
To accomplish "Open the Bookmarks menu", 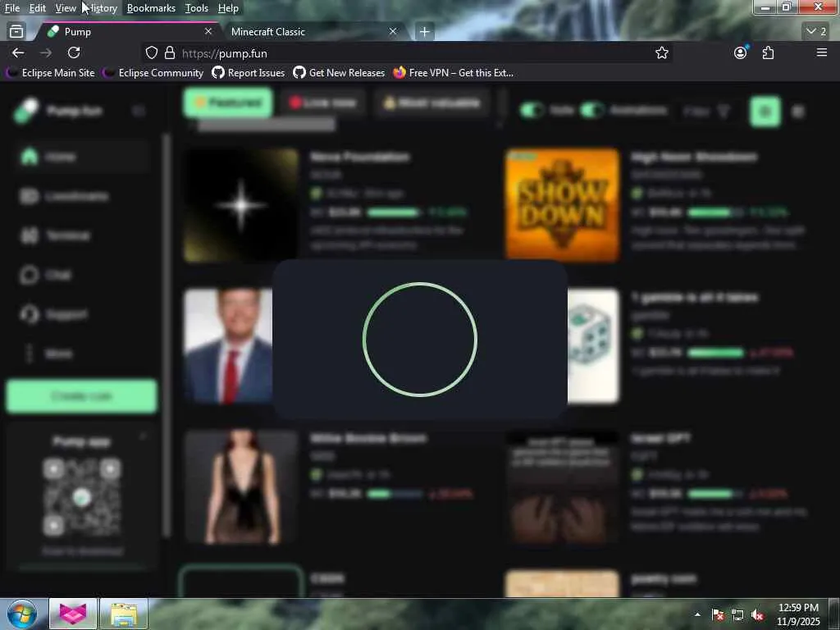I will (x=151, y=8).
